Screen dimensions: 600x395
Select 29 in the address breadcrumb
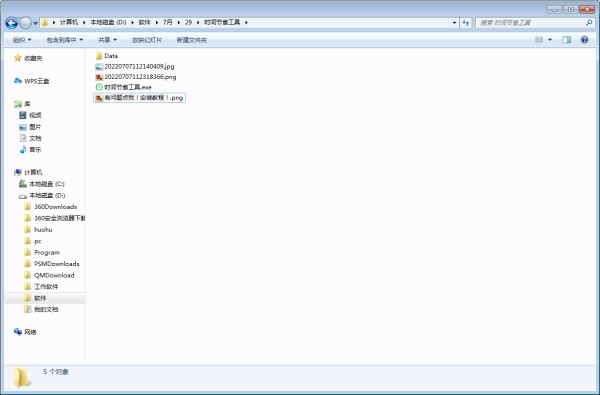188,23
